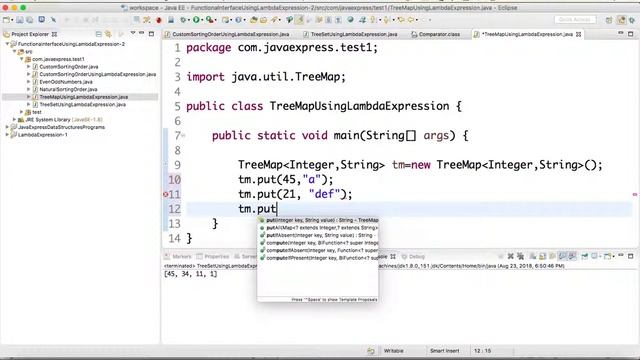Toggle breakpoint marker on line 11
640x360 pixels.
pos(166,194)
